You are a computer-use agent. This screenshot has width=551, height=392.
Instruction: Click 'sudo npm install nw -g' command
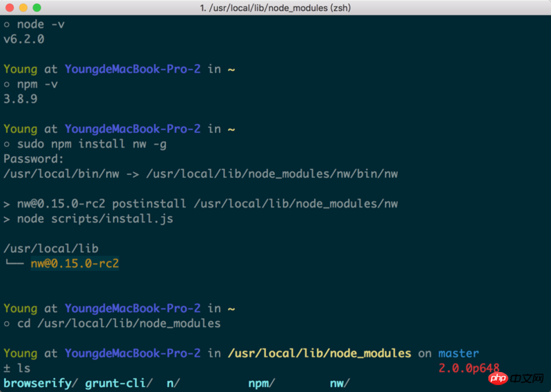tap(85, 144)
